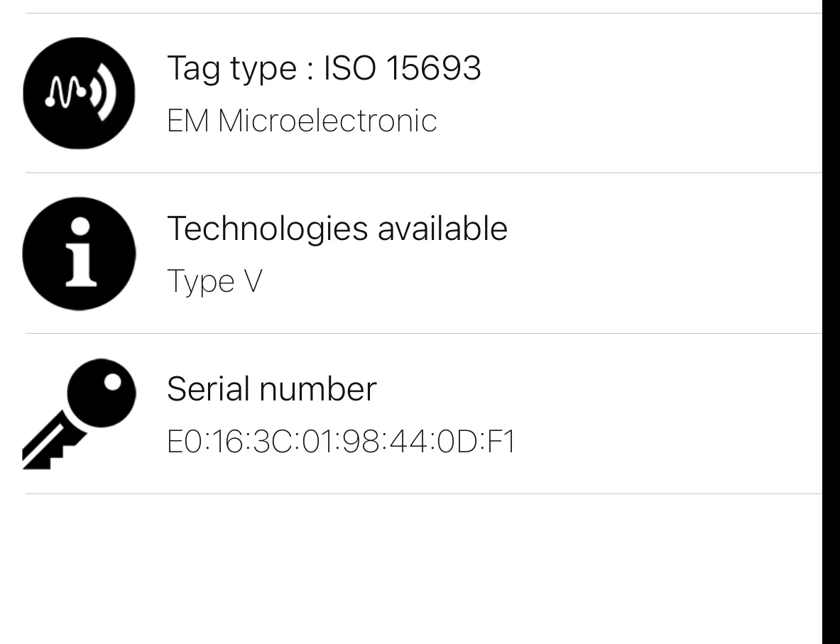Tap the black key icon
840x644 pixels.
tap(80, 414)
